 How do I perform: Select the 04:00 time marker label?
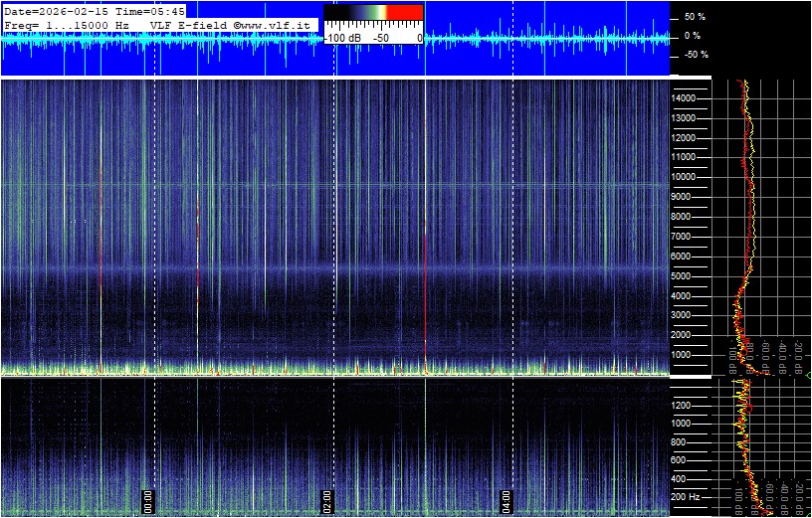coord(506,499)
